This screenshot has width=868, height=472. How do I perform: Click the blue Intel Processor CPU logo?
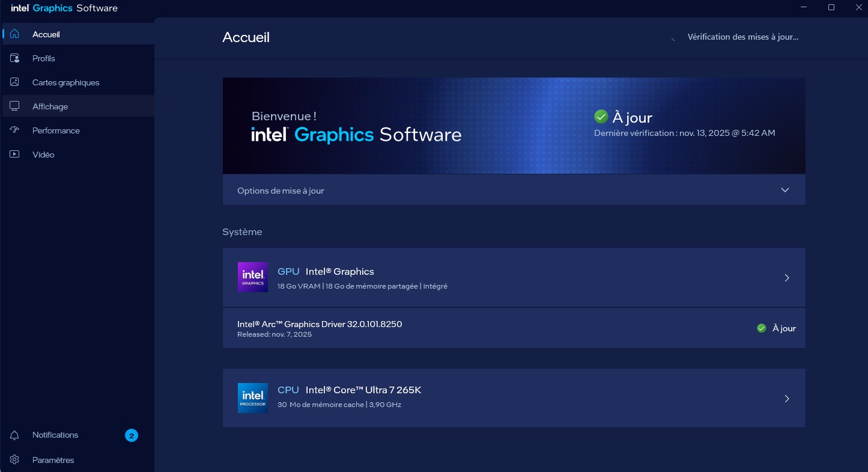[x=253, y=398]
